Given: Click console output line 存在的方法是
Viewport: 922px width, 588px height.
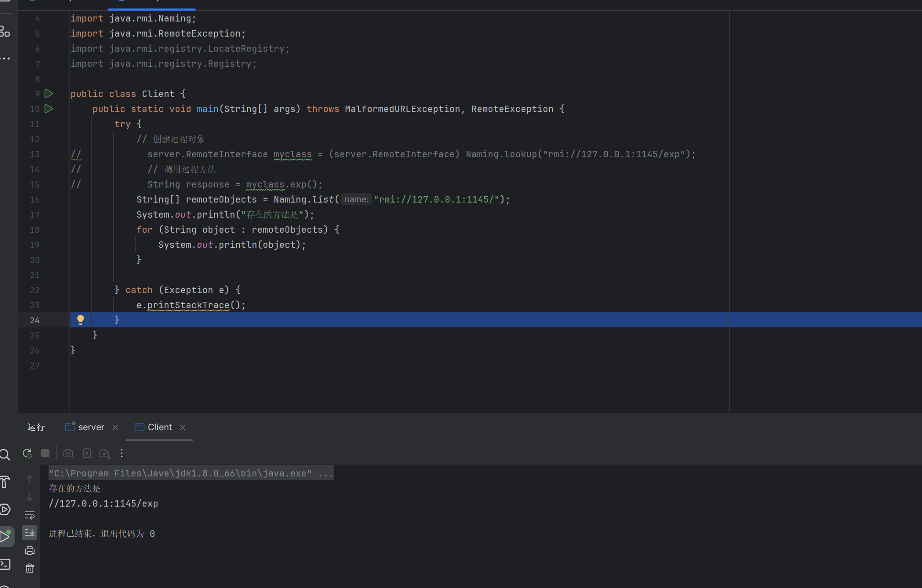Looking at the screenshot, I should coord(75,488).
